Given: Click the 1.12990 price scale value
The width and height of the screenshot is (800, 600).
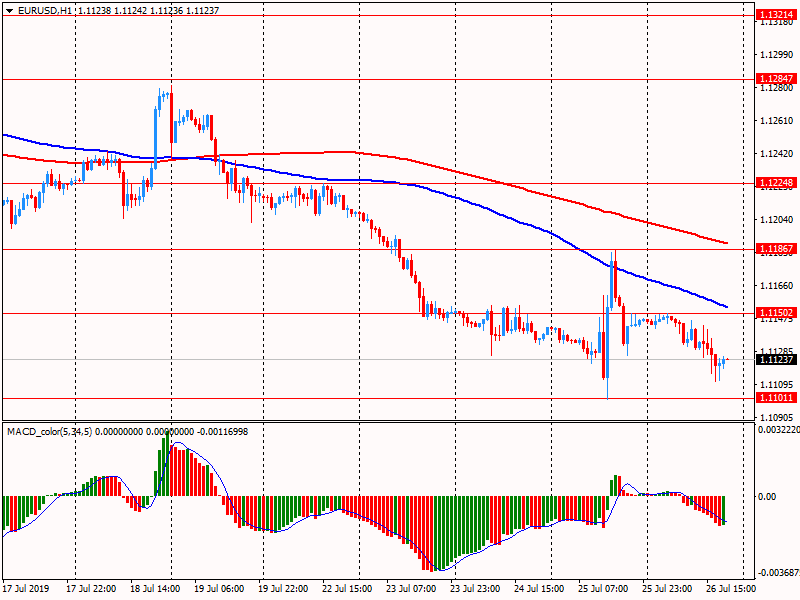Looking at the screenshot, I should [x=777, y=55].
